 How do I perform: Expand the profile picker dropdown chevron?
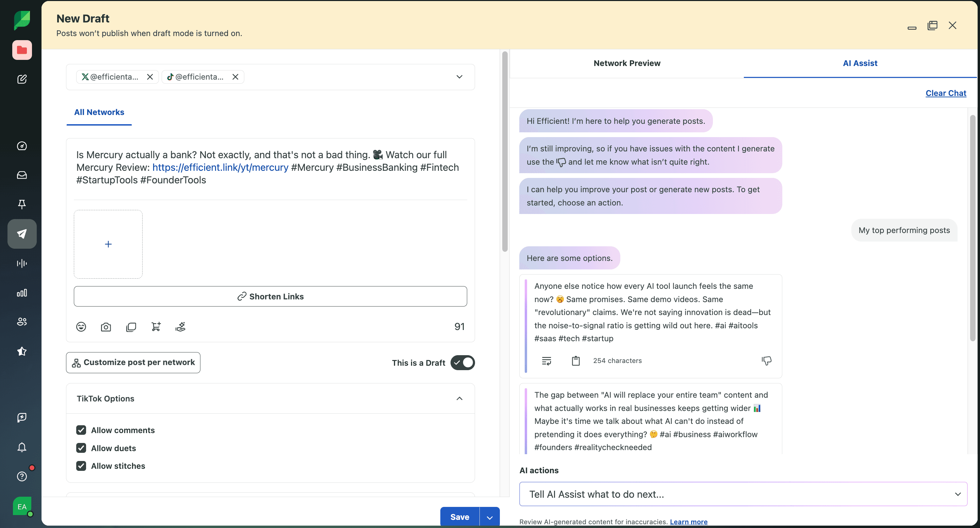460,77
